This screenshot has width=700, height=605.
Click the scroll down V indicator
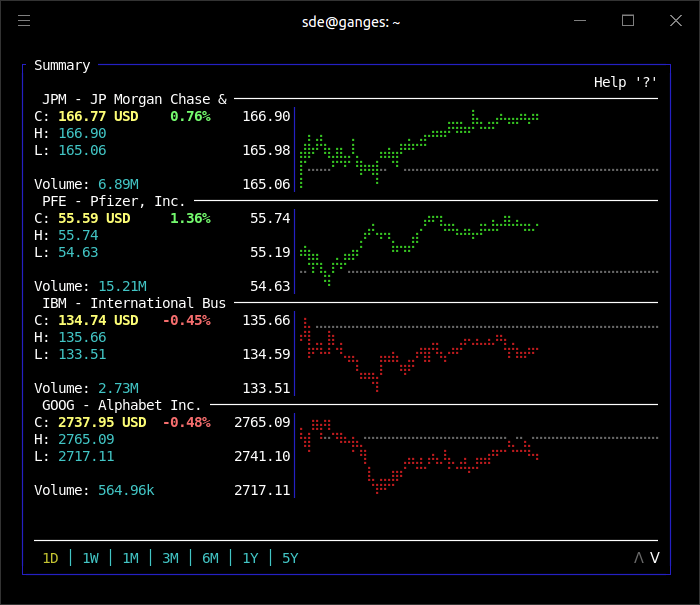click(654, 558)
